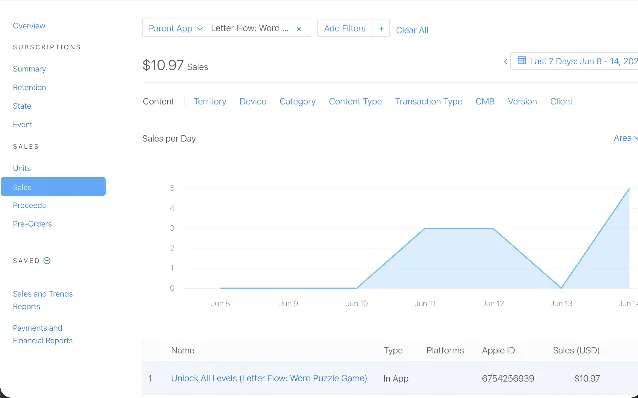
Task: Open State in the sidebar
Action: pyautogui.click(x=22, y=106)
